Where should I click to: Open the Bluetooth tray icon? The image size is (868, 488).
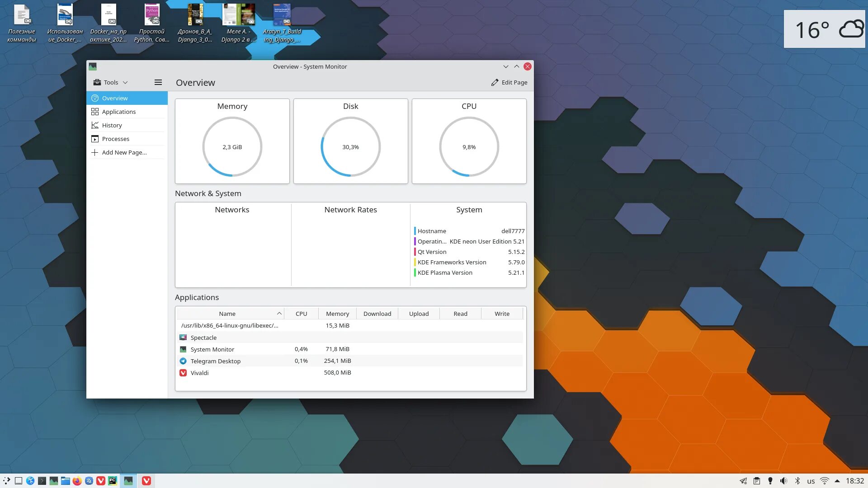(797, 481)
